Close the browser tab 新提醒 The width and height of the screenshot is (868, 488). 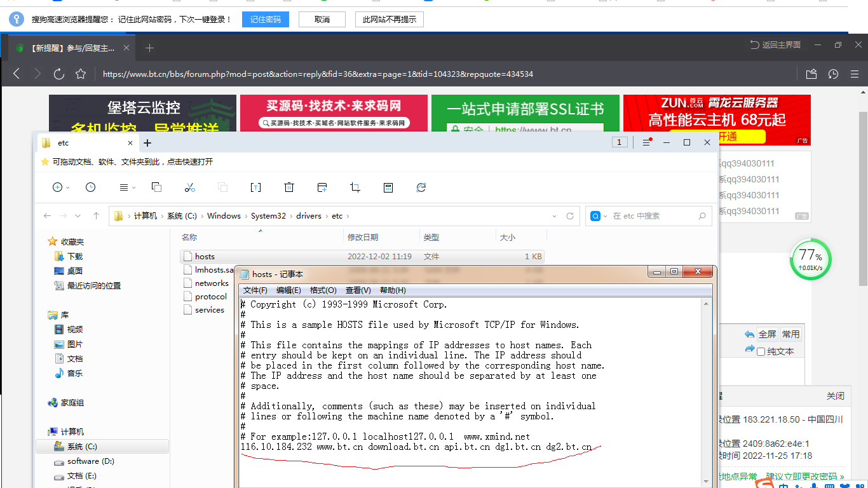click(x=126, y=48)
